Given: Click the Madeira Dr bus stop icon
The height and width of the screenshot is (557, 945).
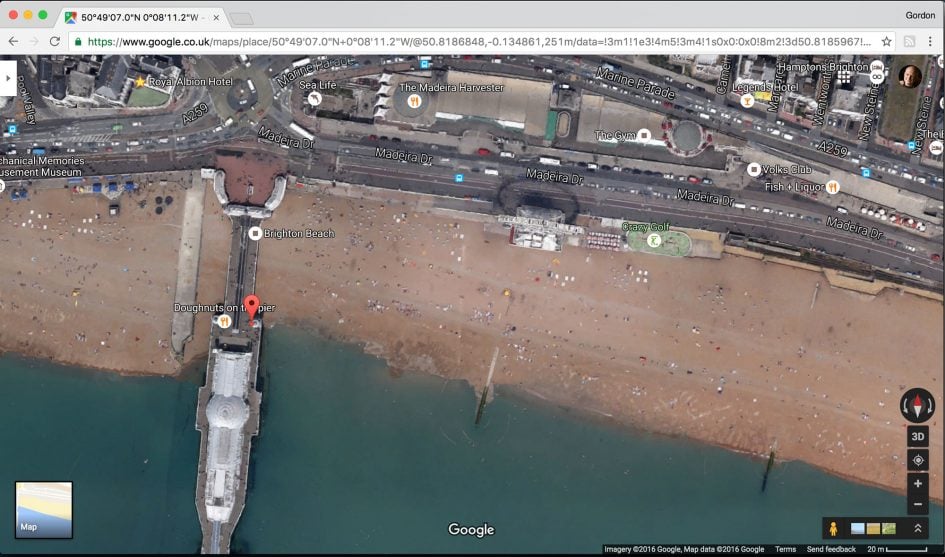Looking at the screenshot, I should click(459, 178).
